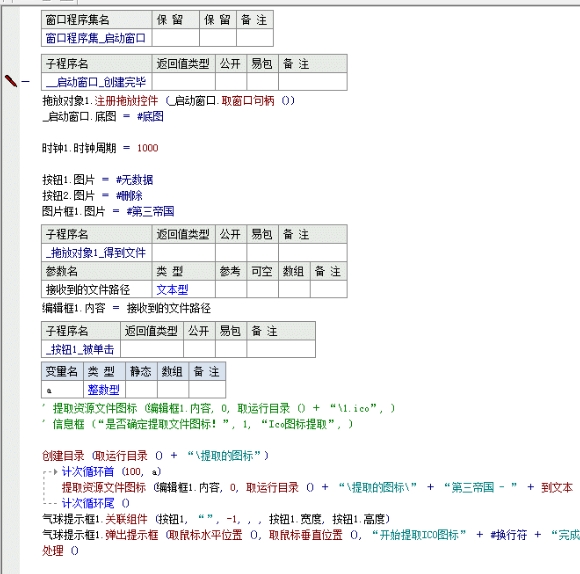This screenshot has height=574, width=580.
Task: Click the 公开 cell for _拖放对象1_得到文件
Action: (x=231, y=253)
